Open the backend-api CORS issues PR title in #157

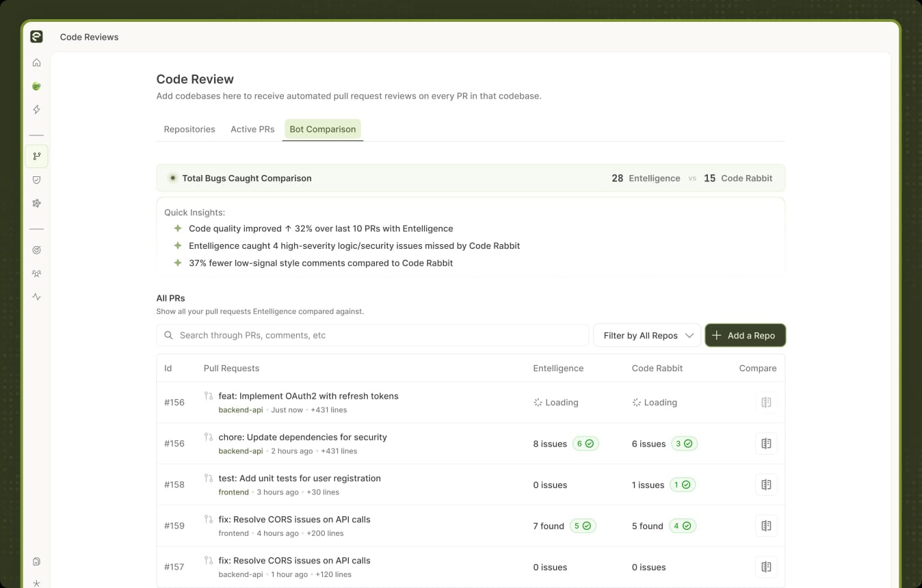click(295, 560)
